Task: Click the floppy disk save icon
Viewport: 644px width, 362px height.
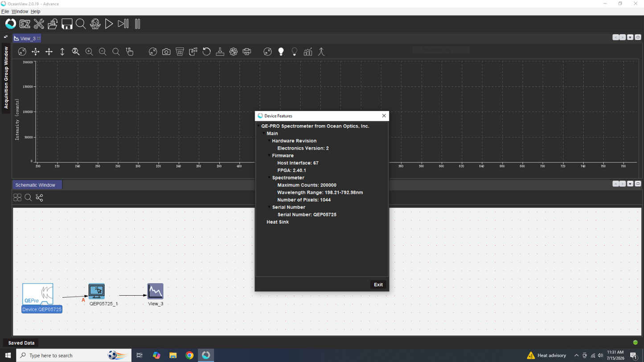Action: (67, 24)
